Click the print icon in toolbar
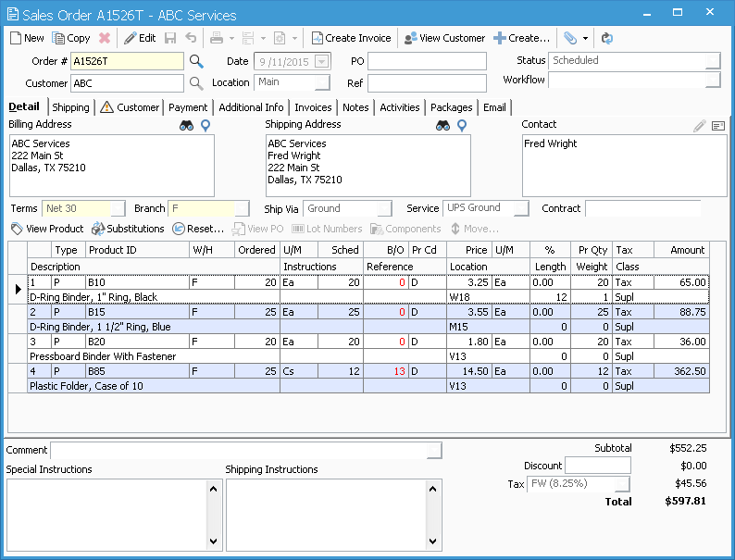This screenshot has height=560, width=735. click(x=217, y=38)
